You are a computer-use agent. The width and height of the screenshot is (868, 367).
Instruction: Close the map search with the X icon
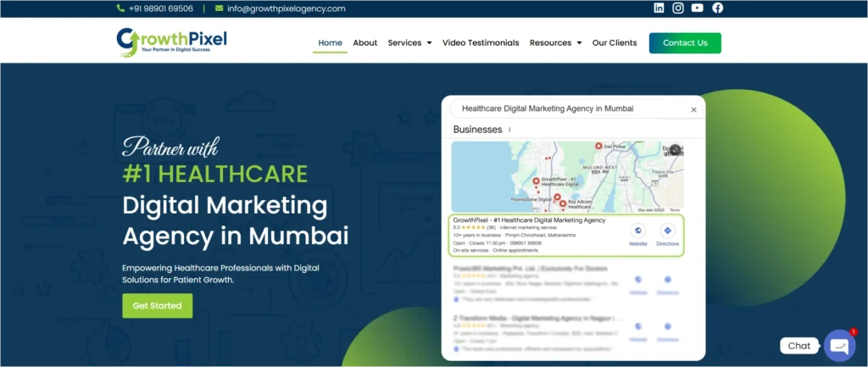click(x=693, y=109)
